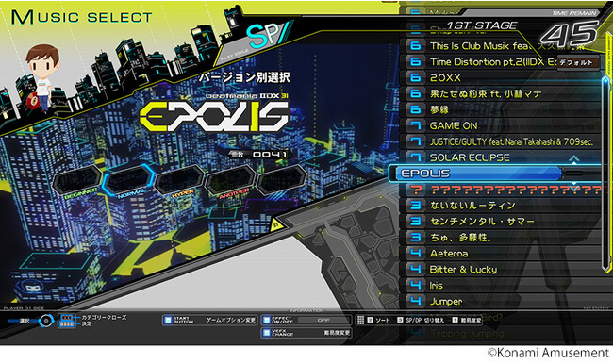Click the EFFECT ON/OFF square icon
The image size is (613, 364).
(x=266, y=321)
